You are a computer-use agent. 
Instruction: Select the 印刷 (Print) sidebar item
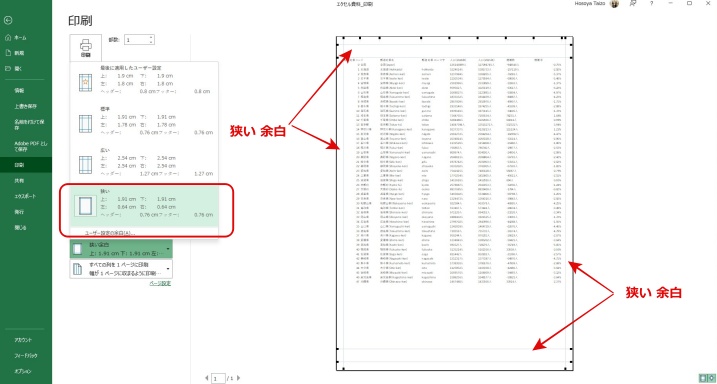[x=26, y=165]
